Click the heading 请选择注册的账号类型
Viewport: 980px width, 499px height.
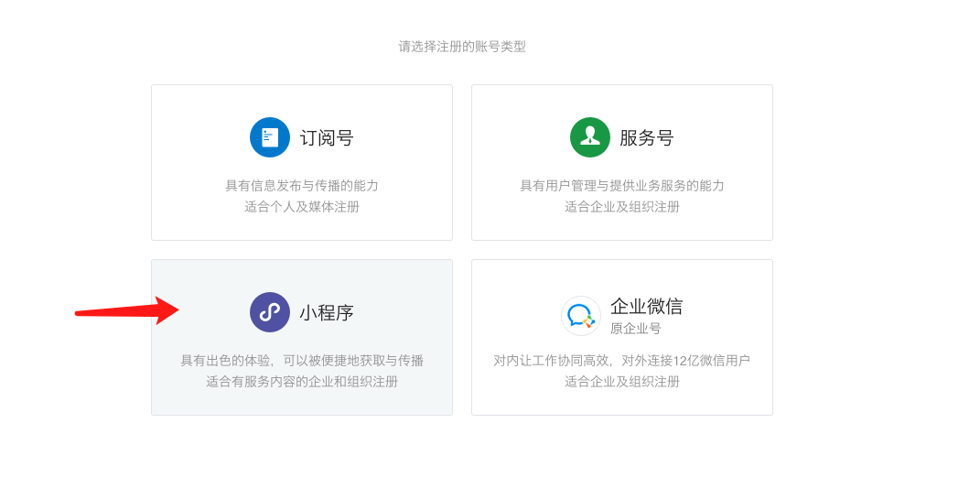coord(462,47)
